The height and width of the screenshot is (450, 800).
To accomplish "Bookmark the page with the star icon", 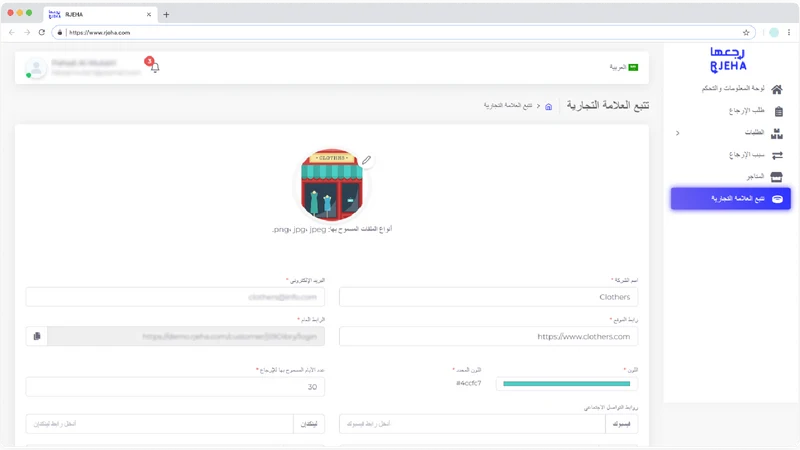I will pyautogui.click(x=746, y=32).
